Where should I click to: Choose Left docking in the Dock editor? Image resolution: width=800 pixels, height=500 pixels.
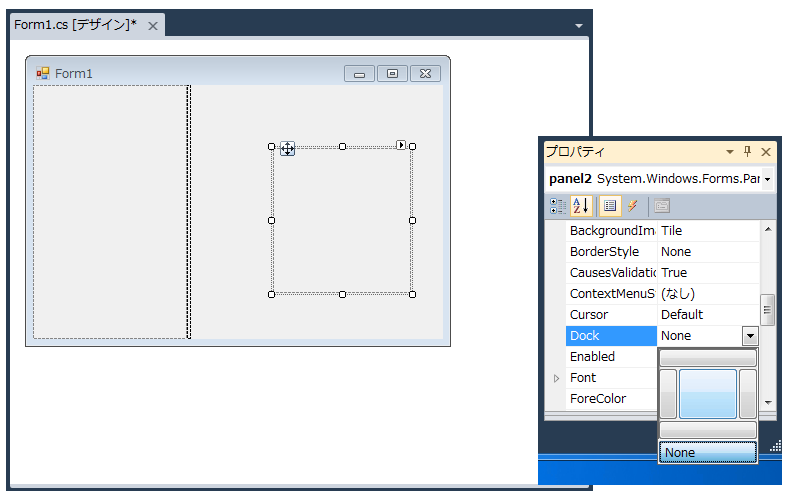(x=668, y=394)
